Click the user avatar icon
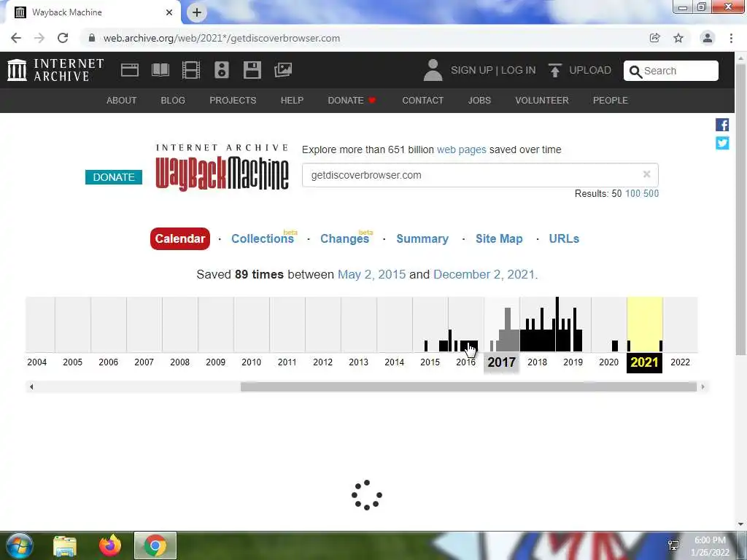Screen dimensions: 747x560 pos(433,70)
